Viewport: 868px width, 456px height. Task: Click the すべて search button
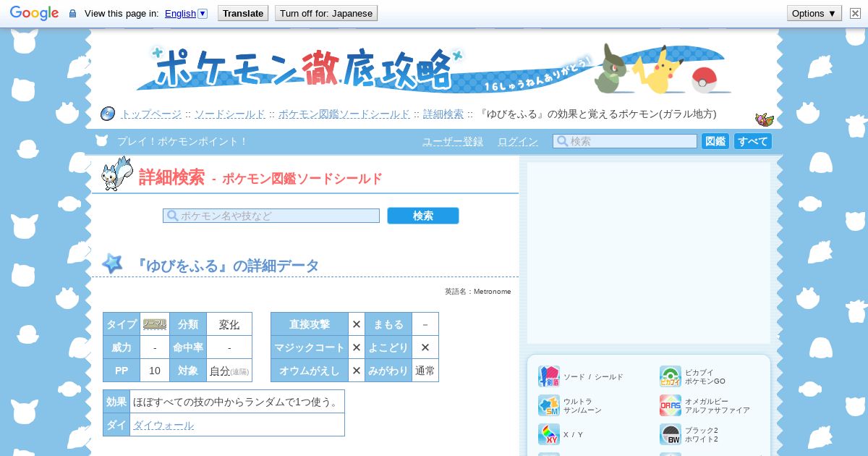[x=753, y=141]
